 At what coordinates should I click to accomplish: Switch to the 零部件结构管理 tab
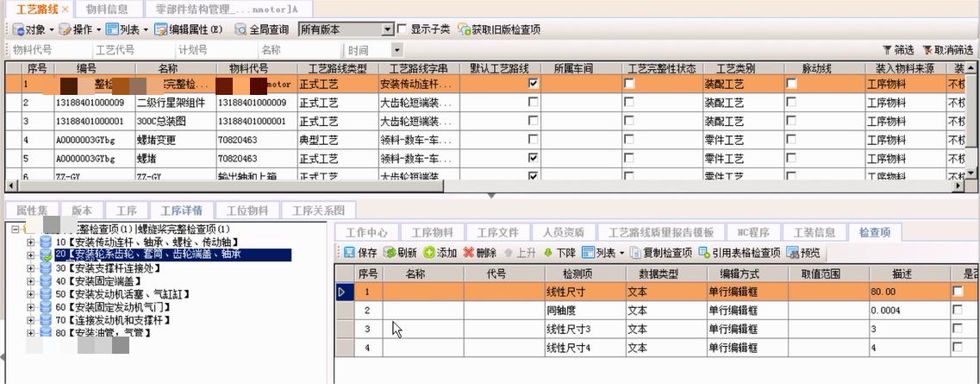point(227,9)
